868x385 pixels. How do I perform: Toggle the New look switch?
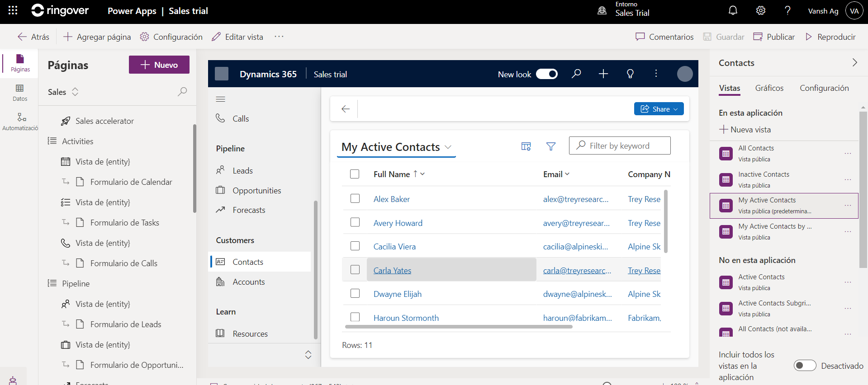coord(547,74)
